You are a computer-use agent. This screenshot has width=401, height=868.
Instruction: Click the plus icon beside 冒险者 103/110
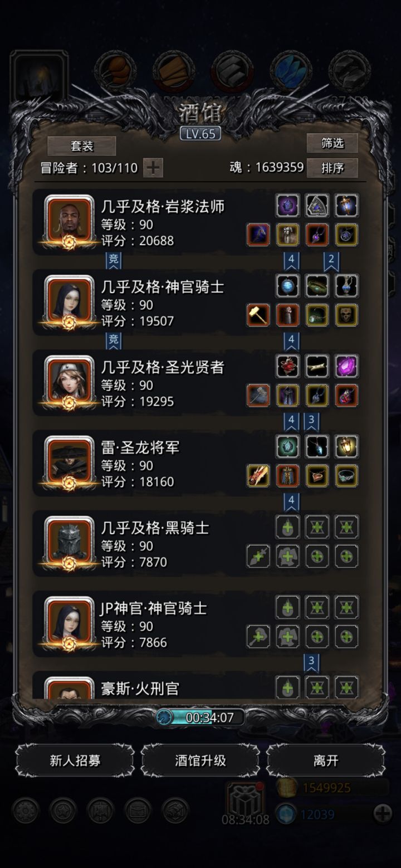[x=153, y=167]
